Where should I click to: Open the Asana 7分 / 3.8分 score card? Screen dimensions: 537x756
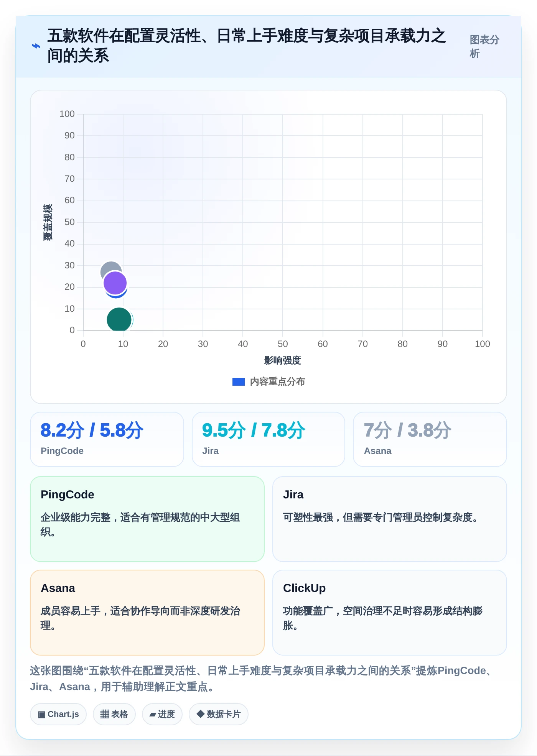click(430, 439)
